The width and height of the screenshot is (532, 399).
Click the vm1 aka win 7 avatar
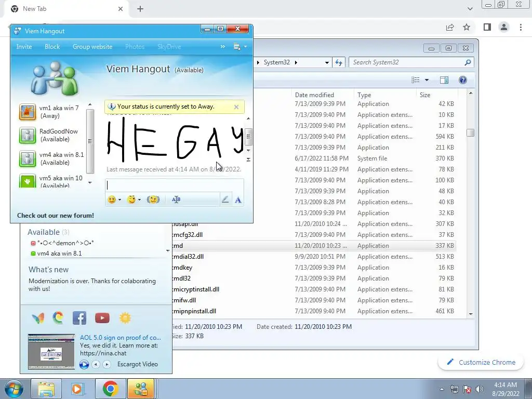click(x=28, y=112)
